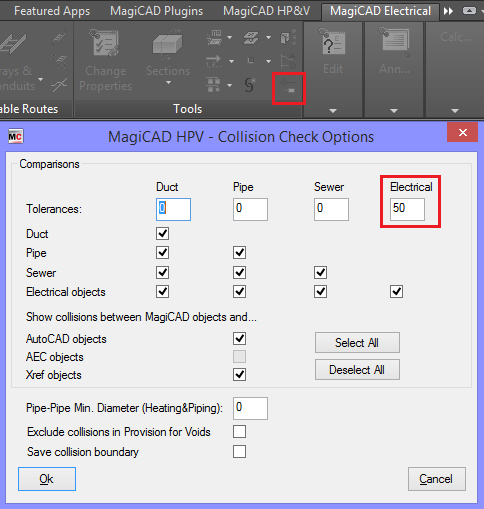Uncheck the Xref objects checkbox
Image resolution: width=484 pixels, height=509 pixels.
(x=239, y=374)
